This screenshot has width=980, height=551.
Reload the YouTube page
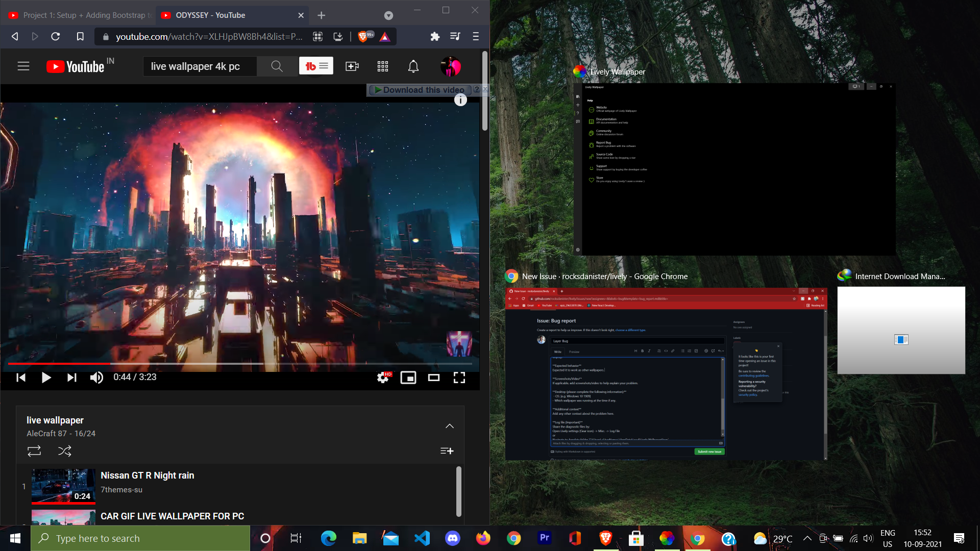(56, 36)
